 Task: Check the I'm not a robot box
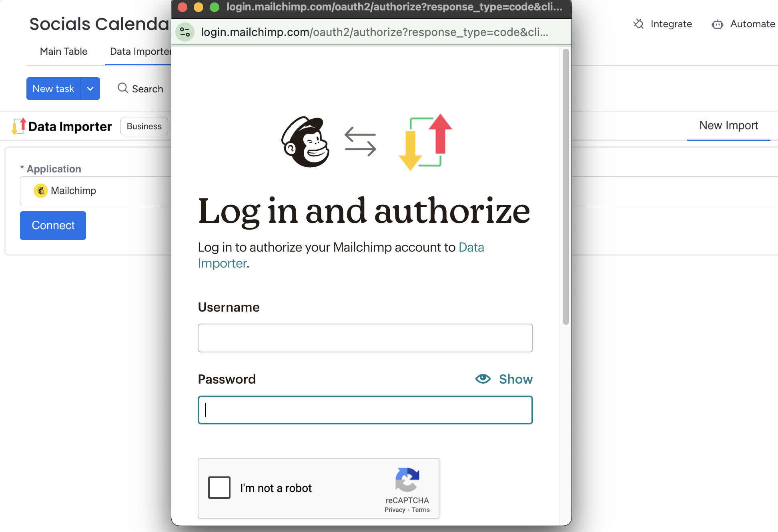coord(219,488)
